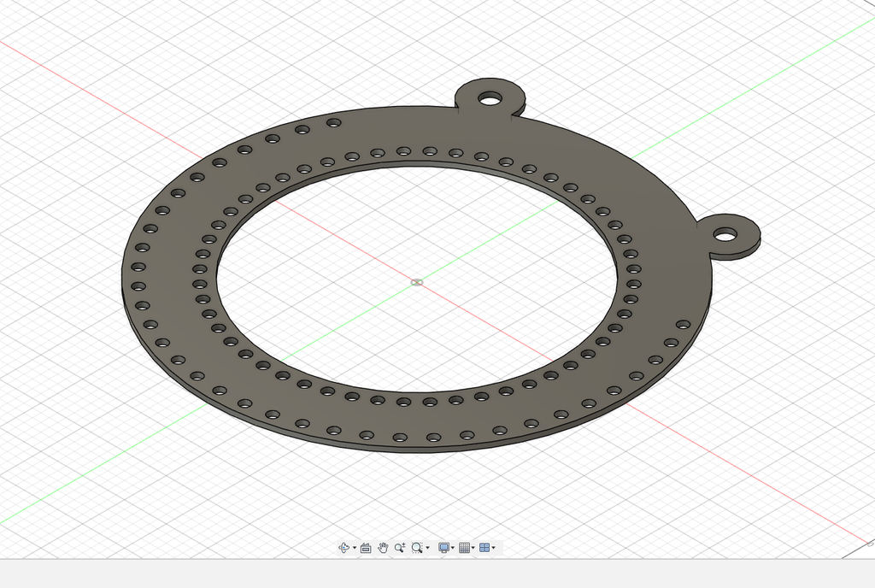
Task: Open the Display Settings dropdown menu
Action: click(453, 548)
